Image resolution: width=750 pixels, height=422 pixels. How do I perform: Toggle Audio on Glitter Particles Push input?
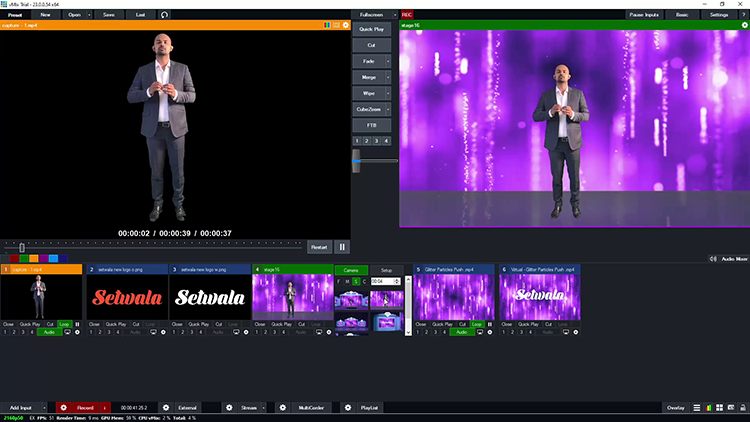click(x=460, y=332)
